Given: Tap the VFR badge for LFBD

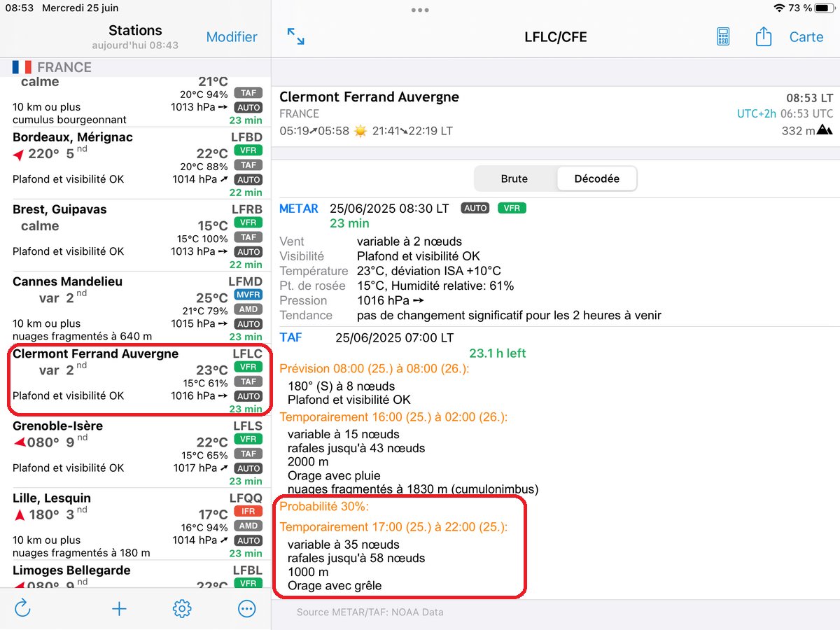Looking at the screenshot, I should point(248,150).
